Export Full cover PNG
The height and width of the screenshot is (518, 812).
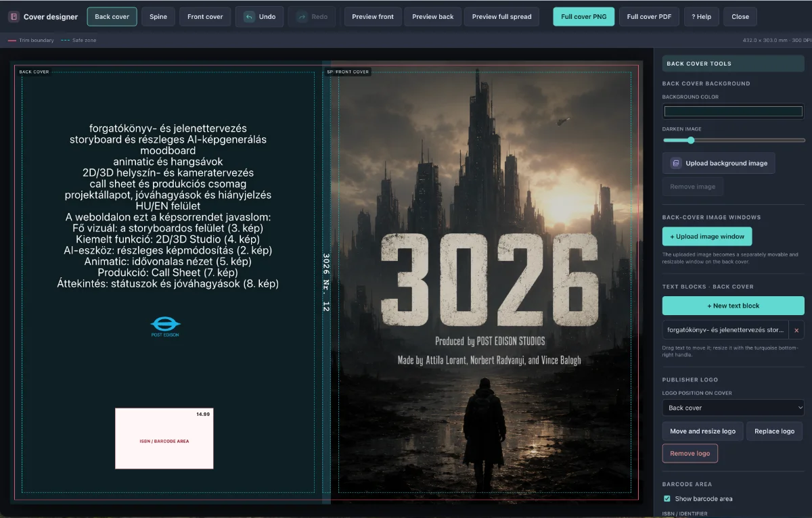click(584, 17)
